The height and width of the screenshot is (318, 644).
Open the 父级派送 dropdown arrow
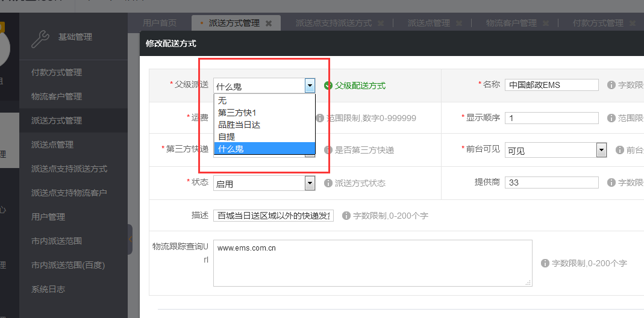(x=310, y=86)
